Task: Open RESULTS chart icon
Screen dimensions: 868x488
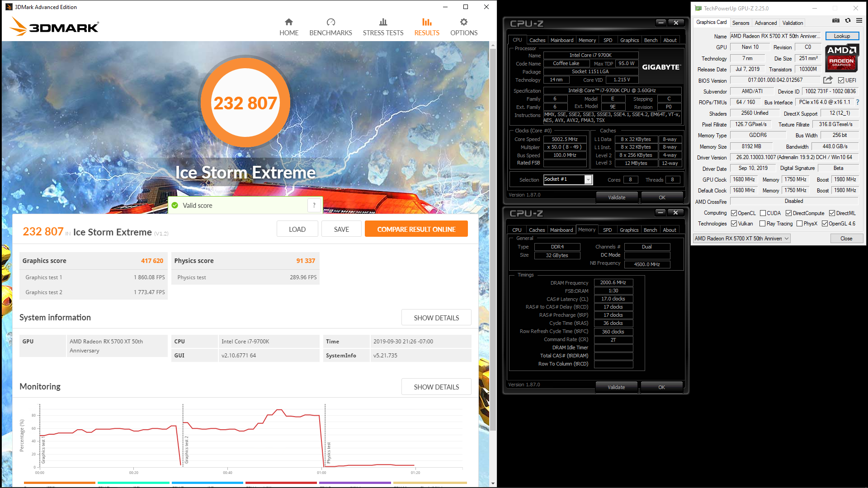Action: 427,22
